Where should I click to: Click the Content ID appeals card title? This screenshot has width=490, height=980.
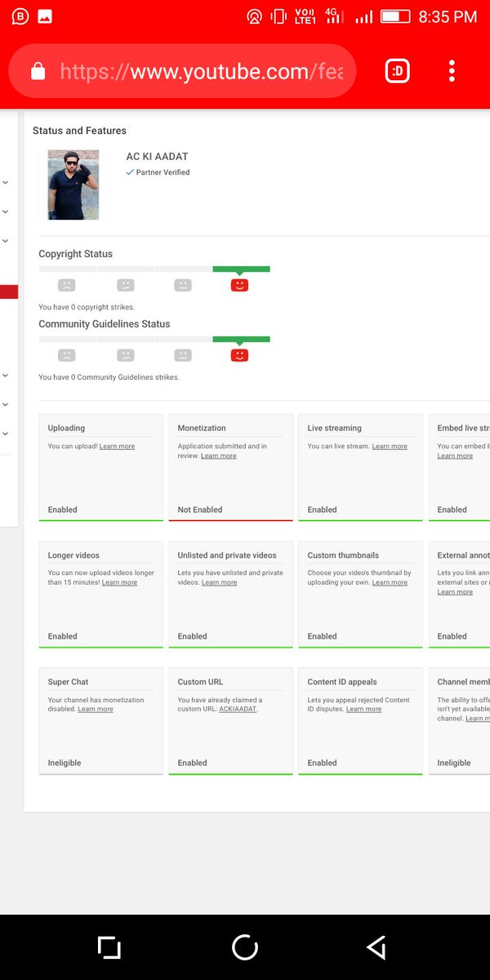pyautogui.click(x=342, y=682)
